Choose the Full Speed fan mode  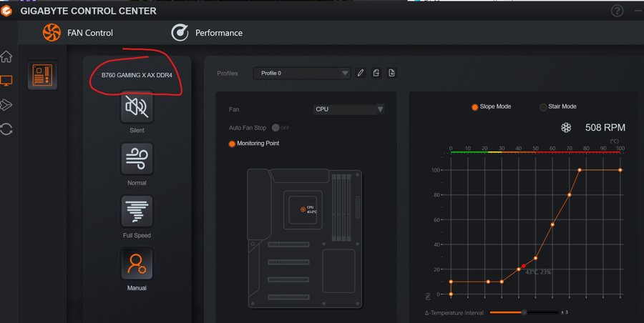(x=137, y=212)
